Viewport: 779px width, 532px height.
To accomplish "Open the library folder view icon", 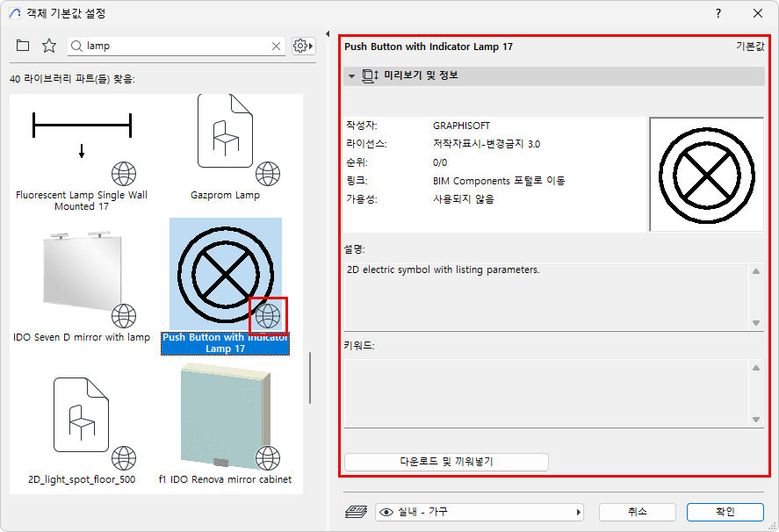I will 23,46.
